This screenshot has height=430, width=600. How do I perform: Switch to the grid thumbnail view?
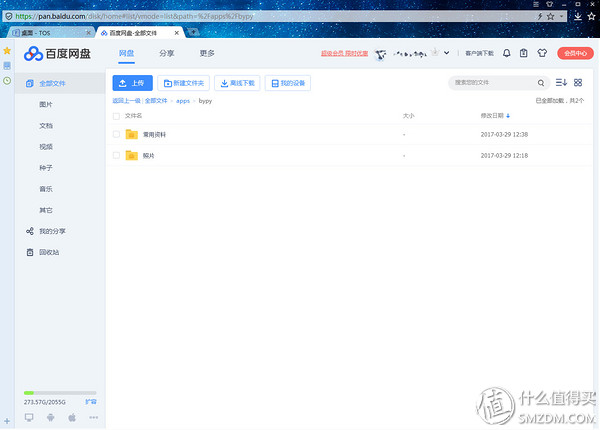coord(578,82)
